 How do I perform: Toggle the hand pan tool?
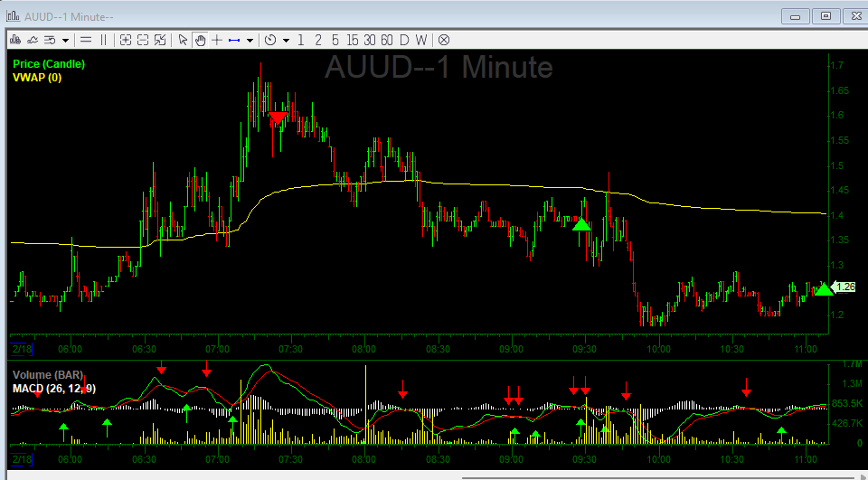pyautogui.click(x=200, y=40)
